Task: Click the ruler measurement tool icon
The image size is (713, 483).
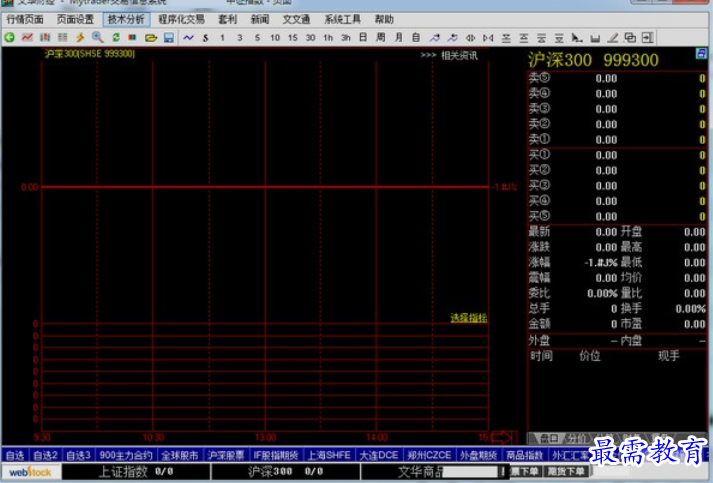Action: coord(595,38)
